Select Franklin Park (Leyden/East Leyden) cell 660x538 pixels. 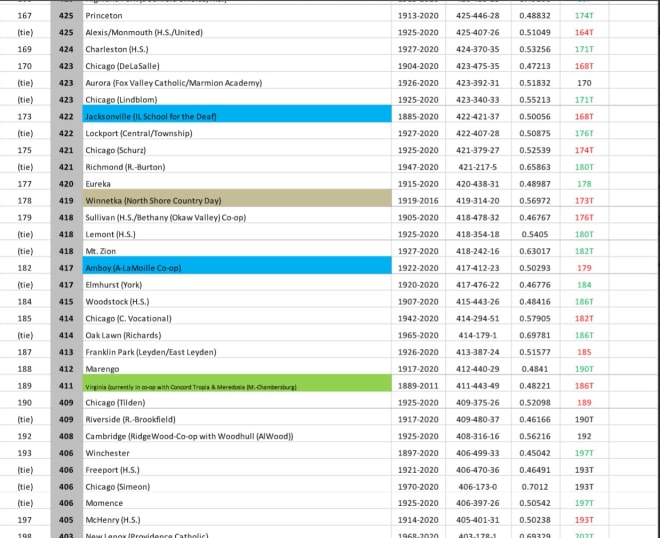click(237, 352)
